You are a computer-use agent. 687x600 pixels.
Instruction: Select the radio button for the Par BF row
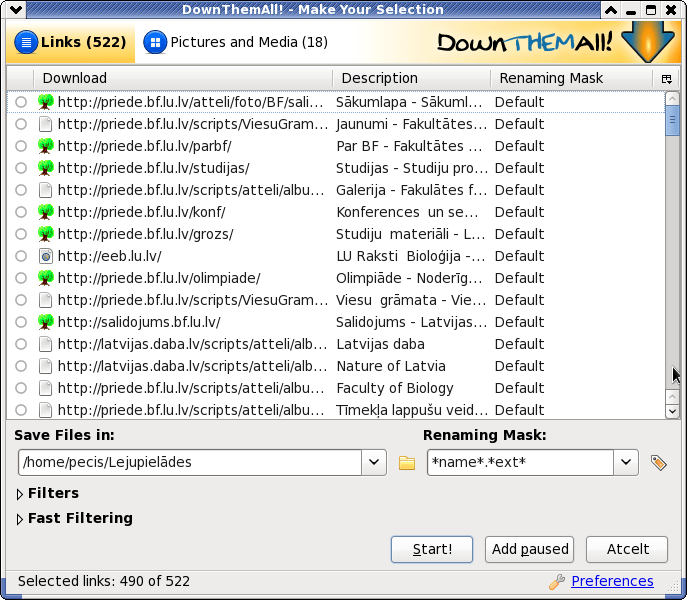(x=21, y=146)
